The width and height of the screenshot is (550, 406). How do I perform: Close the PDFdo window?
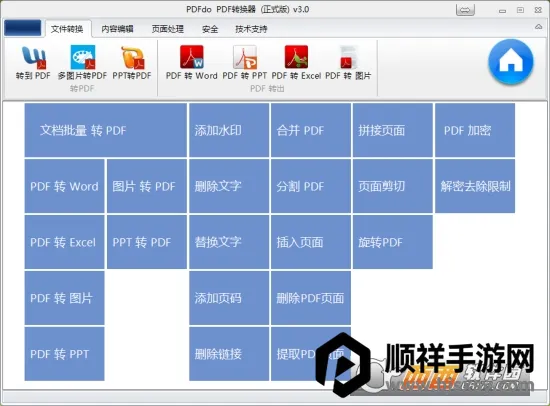[x=538, y=10]
